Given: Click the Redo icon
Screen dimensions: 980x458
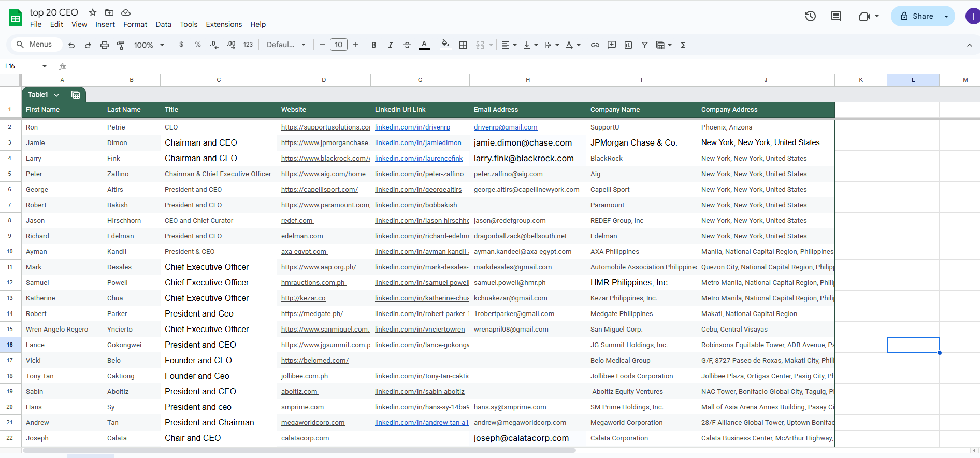Looking at the screenshot, I should (x=88, y=45).
